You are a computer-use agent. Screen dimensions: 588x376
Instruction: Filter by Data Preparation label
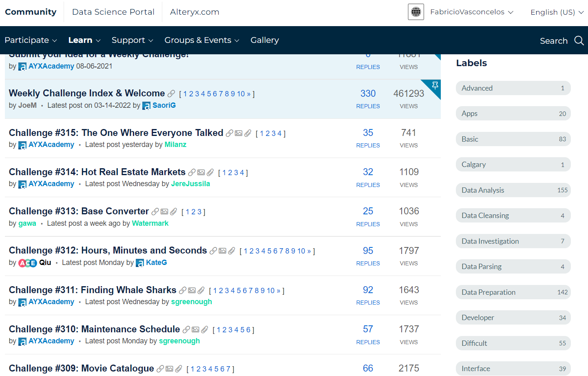point(513,292)
